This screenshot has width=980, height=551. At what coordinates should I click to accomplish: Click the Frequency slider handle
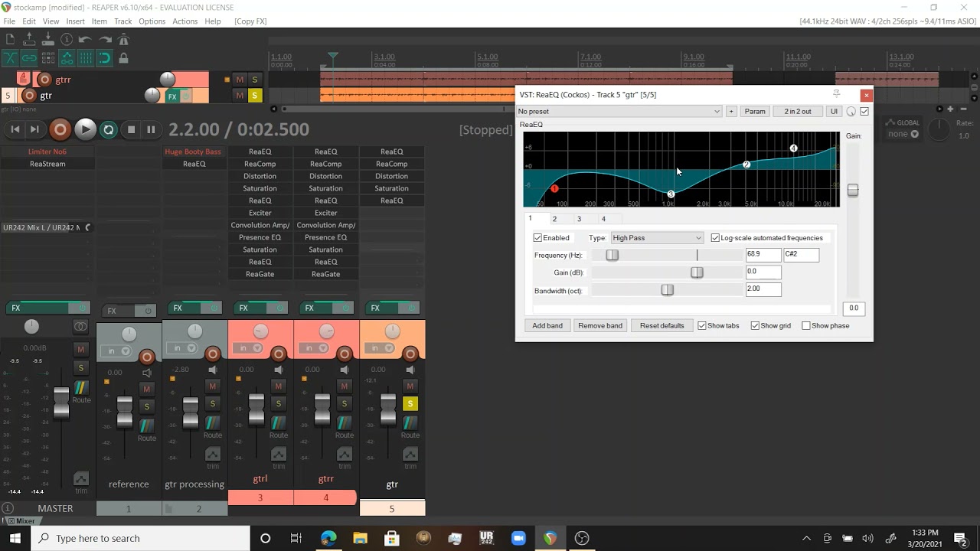point(612,255)
